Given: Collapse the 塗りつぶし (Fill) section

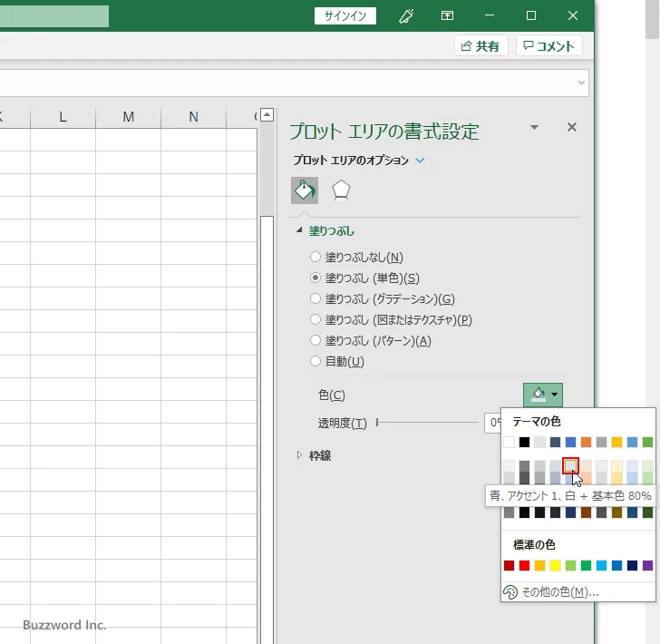Looking at the screenshot, I should pyautogui.click(x=299, y=230).
